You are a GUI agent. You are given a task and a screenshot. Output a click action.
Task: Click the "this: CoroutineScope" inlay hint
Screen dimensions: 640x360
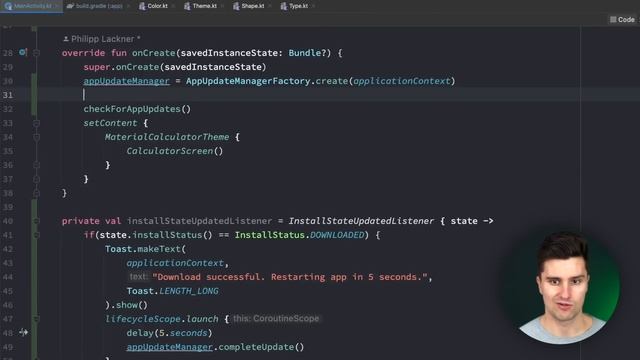pos(276,318)
